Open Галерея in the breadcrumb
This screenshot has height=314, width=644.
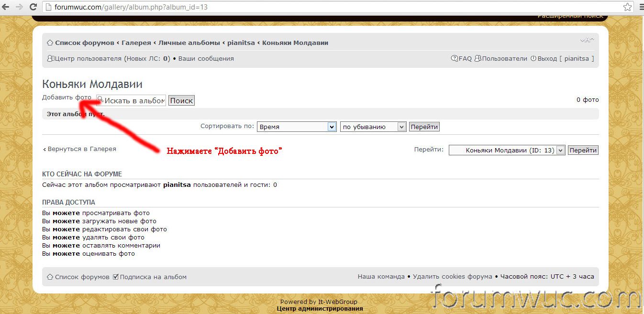136,43
